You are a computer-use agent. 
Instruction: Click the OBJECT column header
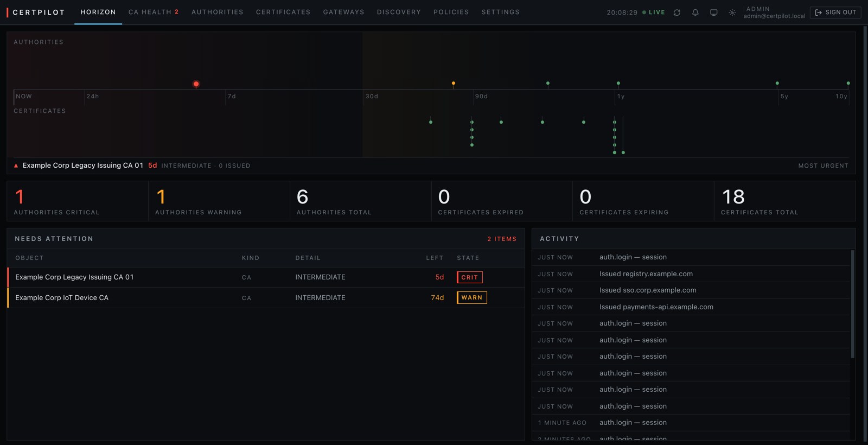pyautogui.click(x=29, y=258)
